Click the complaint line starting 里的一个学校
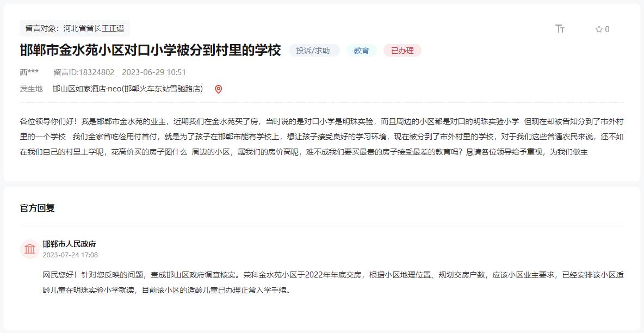Image resolution: width=644 pixels, height=333 pixels. 321,137
